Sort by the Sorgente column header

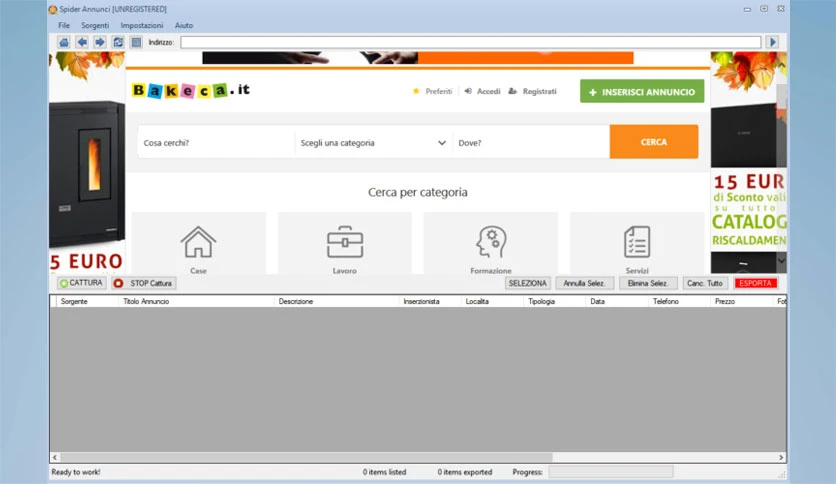pyautogui.click(x=87, y=301)
